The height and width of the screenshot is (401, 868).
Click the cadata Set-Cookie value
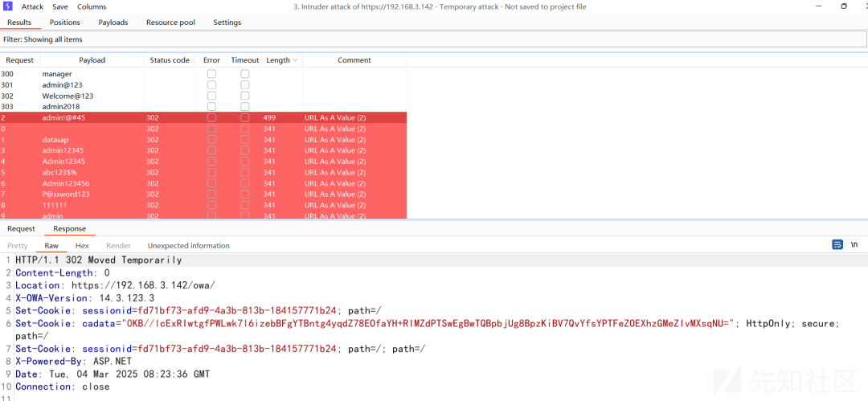[431, 324]
